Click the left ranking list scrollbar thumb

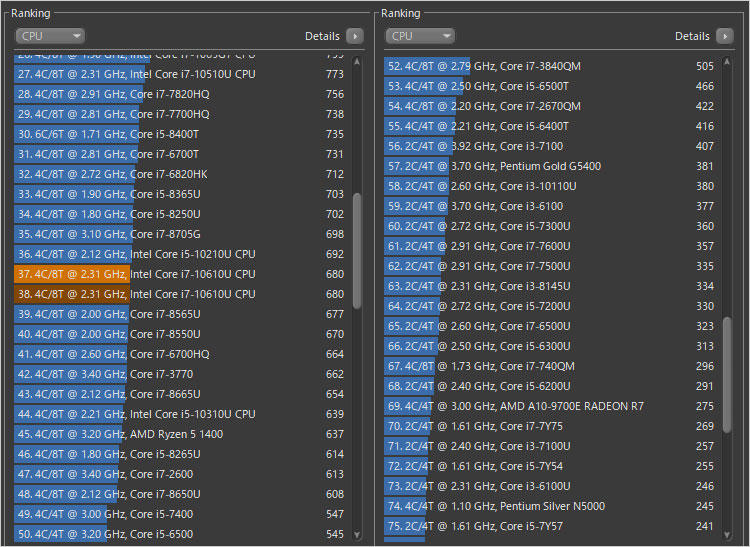(x=357, y=251)
